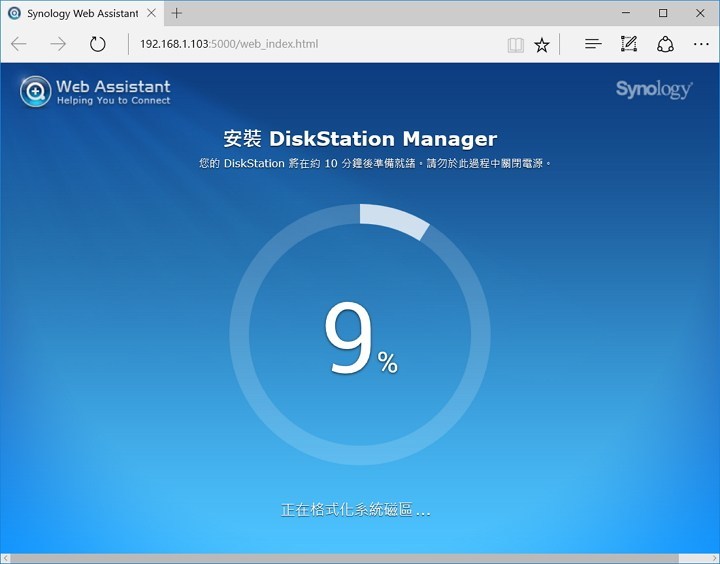Make a Web Note with pen icon
The width and height of the screenshot is (720, 564).
coord(629,44)
